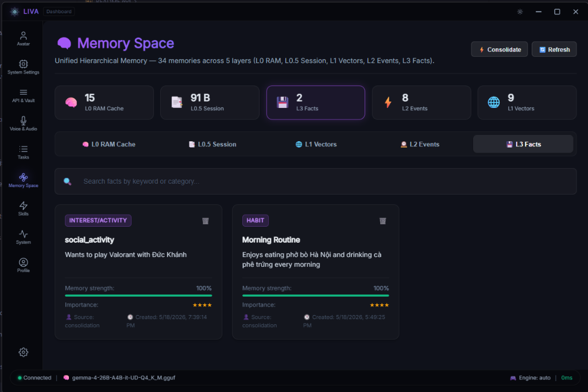588x392 pixels.
Task: Delete the social_activity fact with trash icon
Action: [206, 221]
